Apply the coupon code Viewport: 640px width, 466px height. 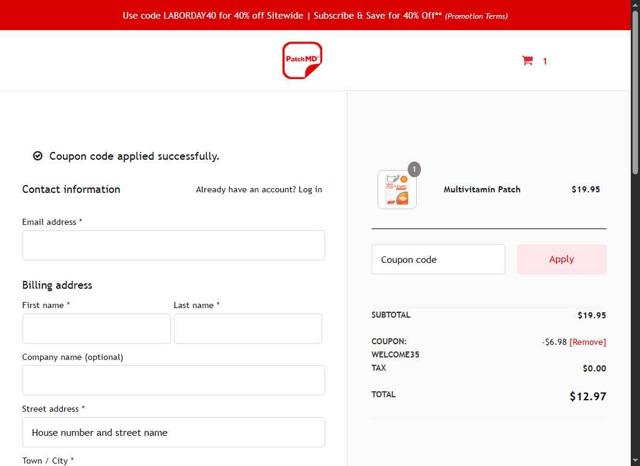(x=562, y=259)
